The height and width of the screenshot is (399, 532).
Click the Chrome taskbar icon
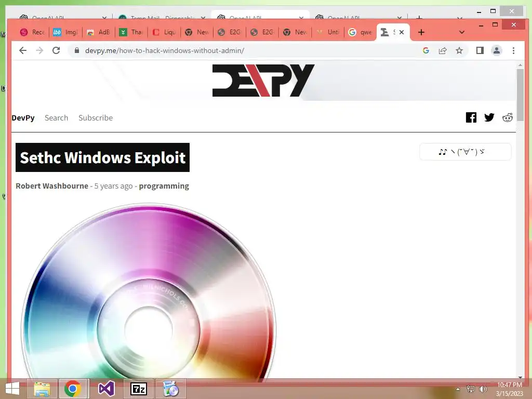point(73,389)
